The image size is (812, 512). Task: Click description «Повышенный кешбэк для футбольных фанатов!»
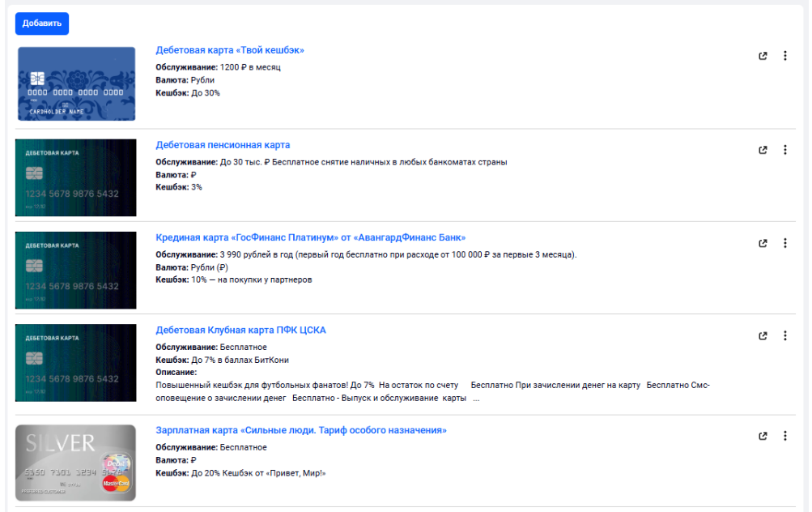[253, 386]
